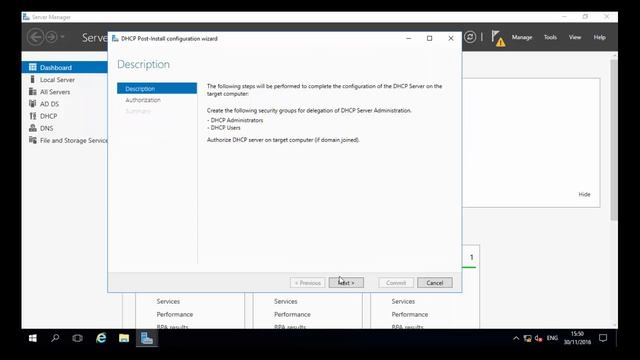Click the Dashboard grid icon
This screenshot has height=360, width=640.
coord(33,67)
